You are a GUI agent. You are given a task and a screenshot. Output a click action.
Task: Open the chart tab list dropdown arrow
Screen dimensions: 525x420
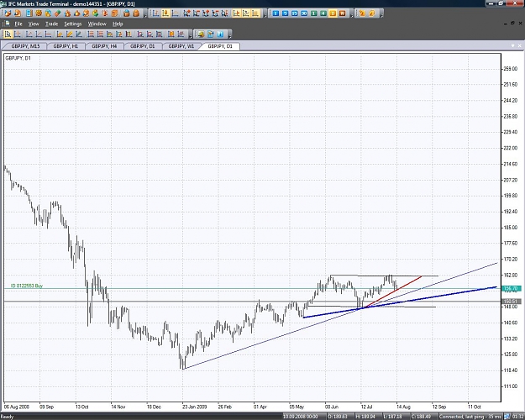pos(512,46)
